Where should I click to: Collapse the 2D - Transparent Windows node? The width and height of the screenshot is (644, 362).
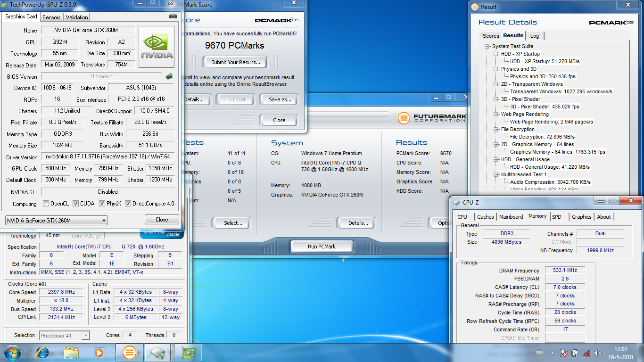[496, 84]
